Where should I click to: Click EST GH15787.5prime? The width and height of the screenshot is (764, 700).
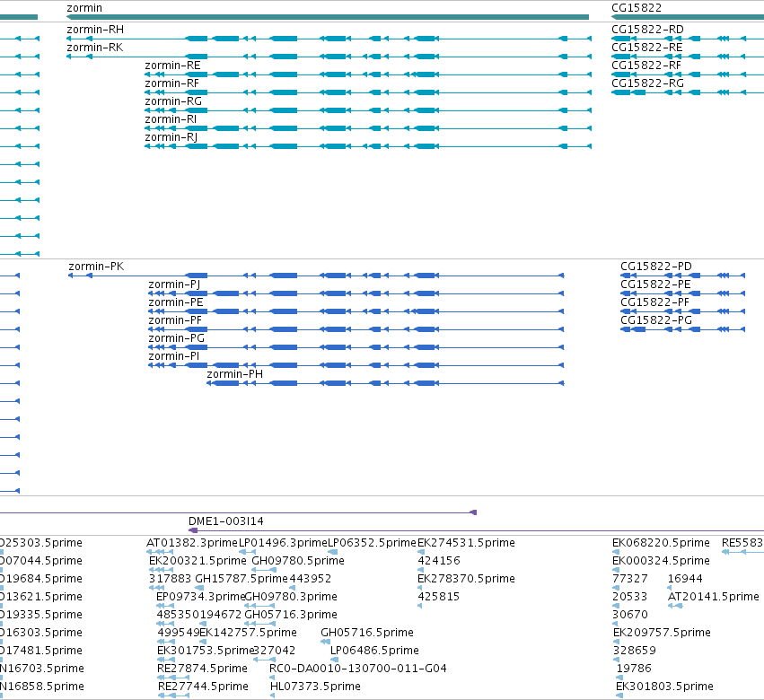point(241,579)
